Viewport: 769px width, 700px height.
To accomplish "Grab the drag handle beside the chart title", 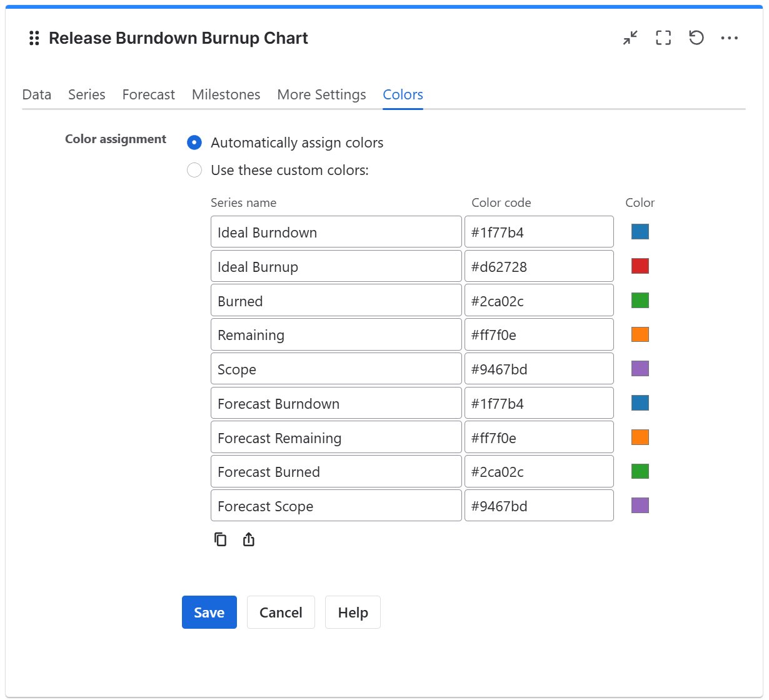I will [x=34, y=38].
